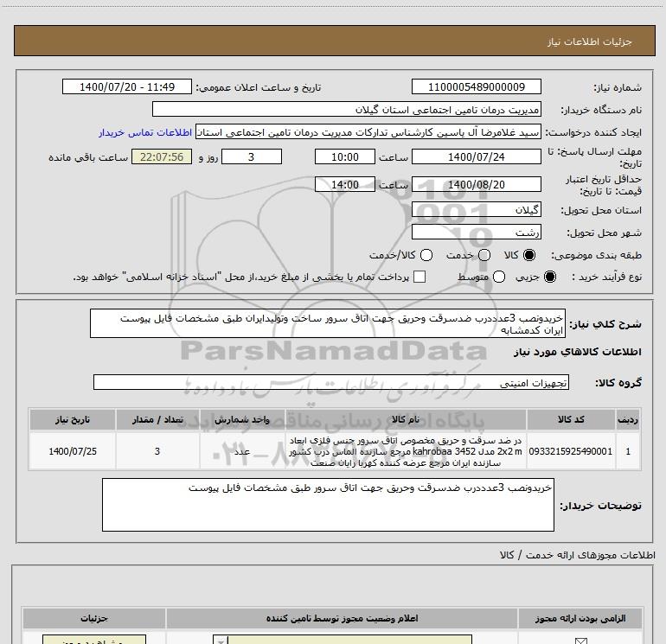Select the کالا/خدمت radio button
Image resolution: width=666 pixels, height=644 pixels.
point(426,255)
